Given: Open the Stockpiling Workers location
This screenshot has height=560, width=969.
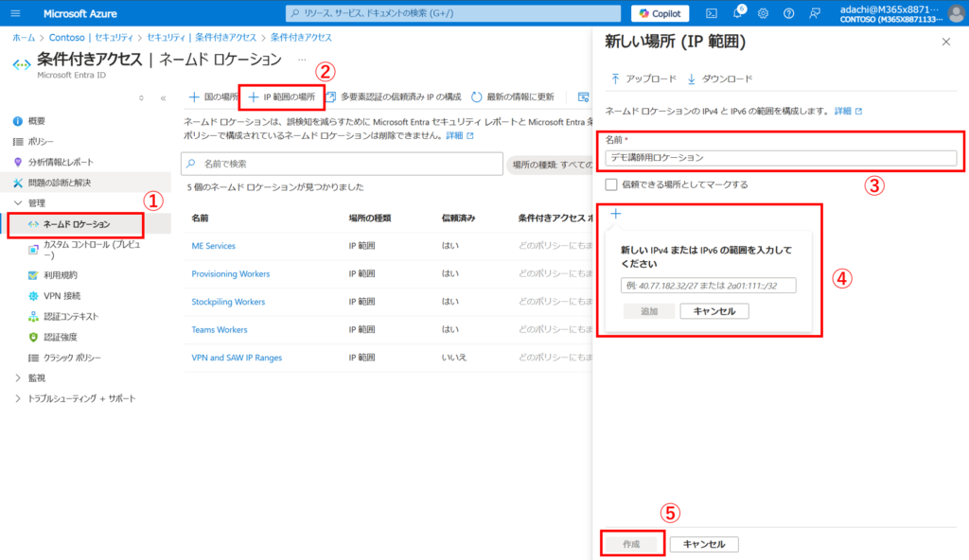Looking at the screenshot, I should [228, 302].
